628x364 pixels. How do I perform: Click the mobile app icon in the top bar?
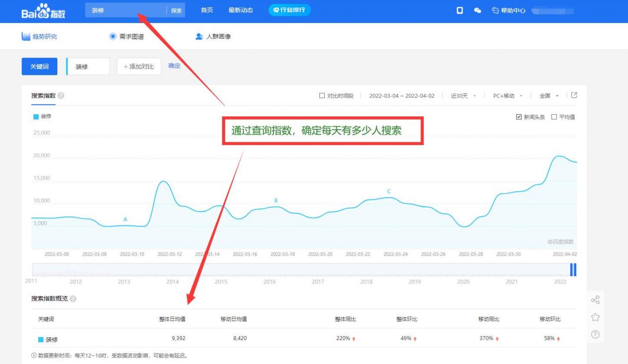[x=460, y=10]
